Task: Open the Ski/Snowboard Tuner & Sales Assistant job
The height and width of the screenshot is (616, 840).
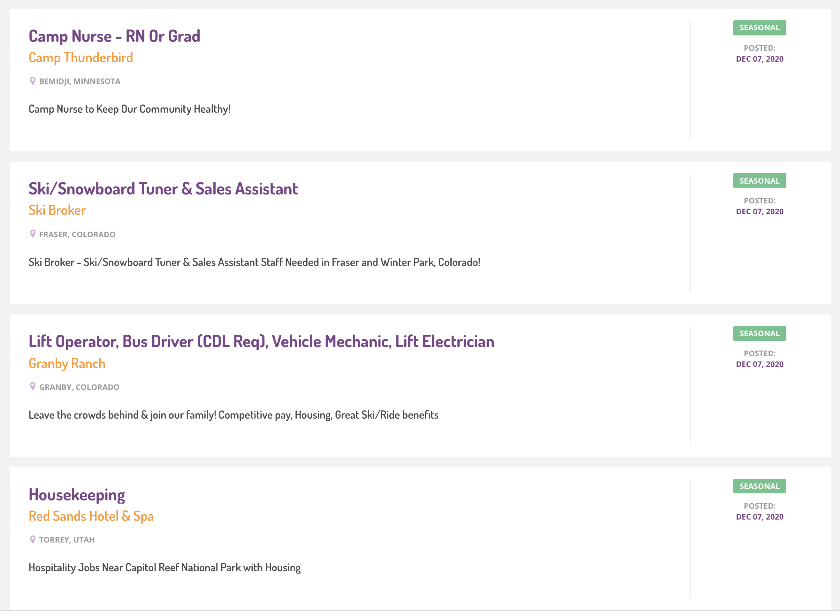Action: (163, 189)
